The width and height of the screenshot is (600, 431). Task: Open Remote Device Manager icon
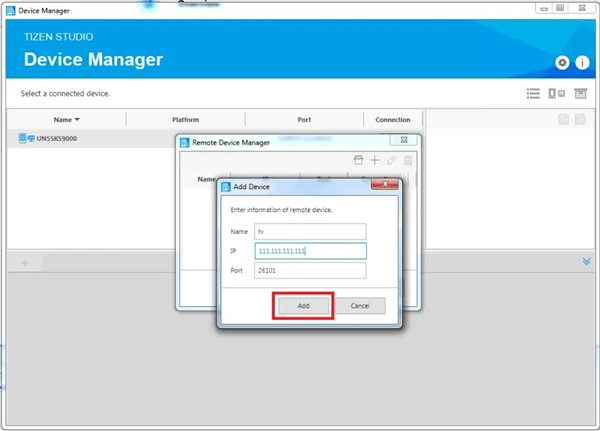[556, 94]
